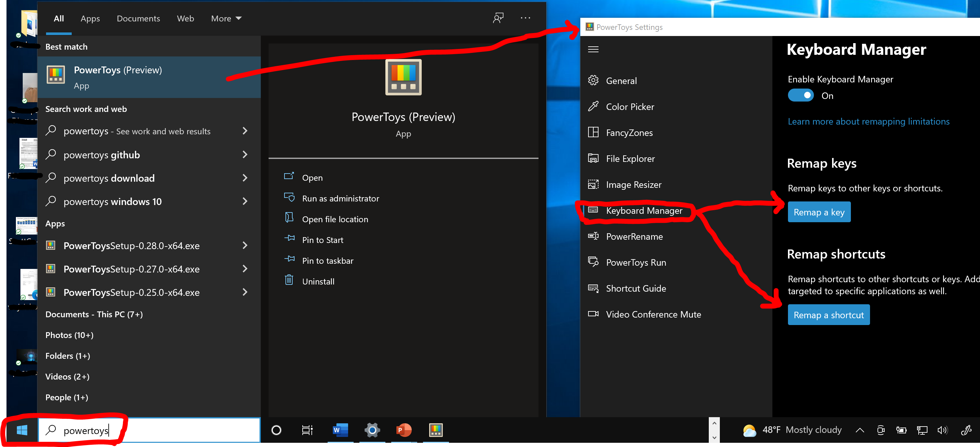Click the hamburger menu in PowerToys Settings
Viewport: 980px width, 447px height.
coord(593,49)
